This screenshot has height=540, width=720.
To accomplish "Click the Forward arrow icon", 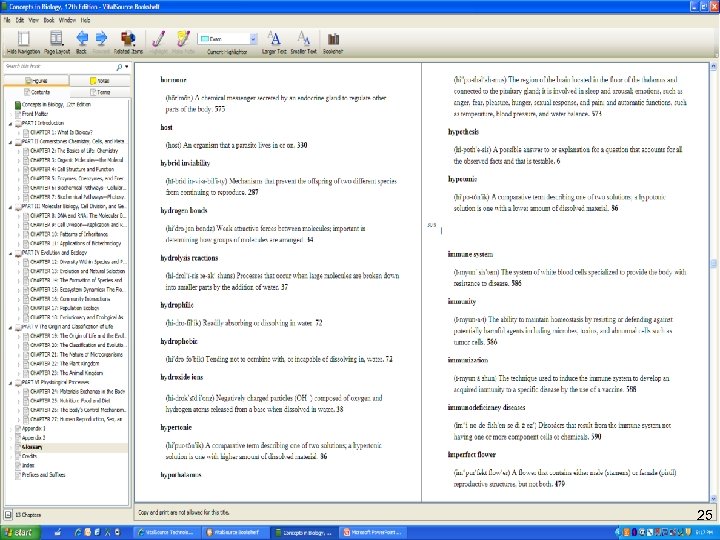I will [101, 38].
